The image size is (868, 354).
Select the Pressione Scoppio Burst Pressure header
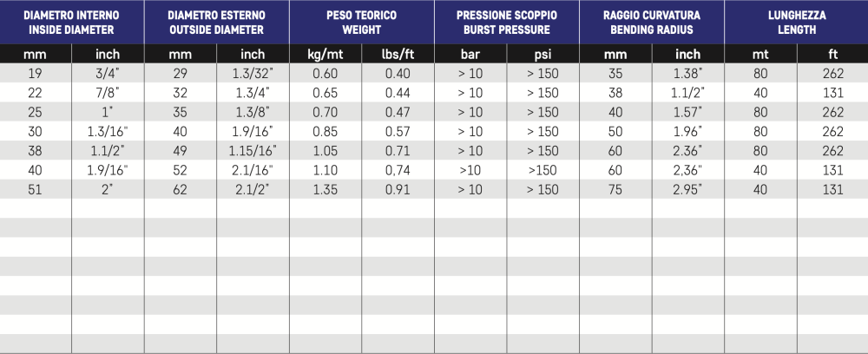(507, 22)
